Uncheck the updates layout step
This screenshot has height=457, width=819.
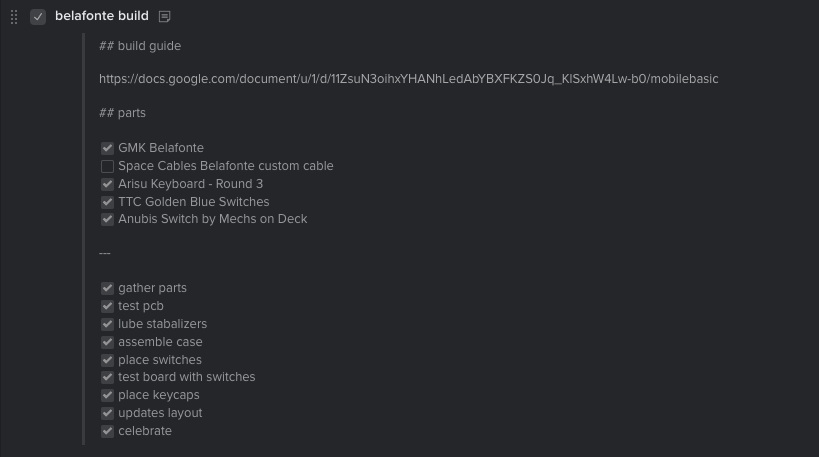(108, 413)
